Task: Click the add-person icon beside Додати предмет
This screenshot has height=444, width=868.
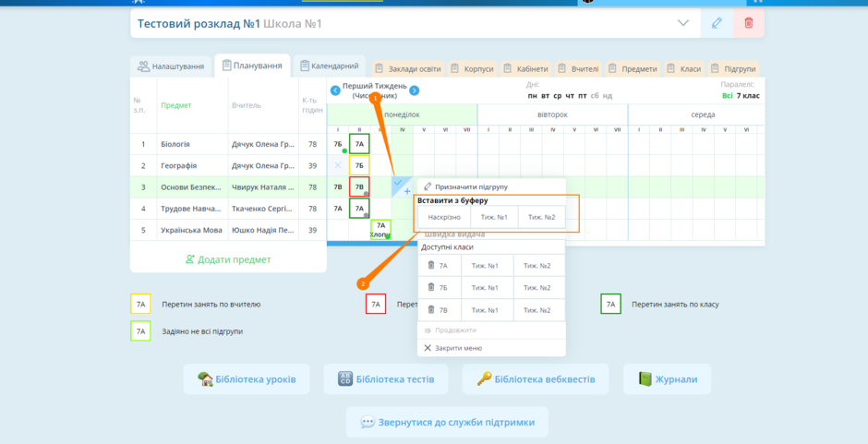Action: tap(190, 259)
